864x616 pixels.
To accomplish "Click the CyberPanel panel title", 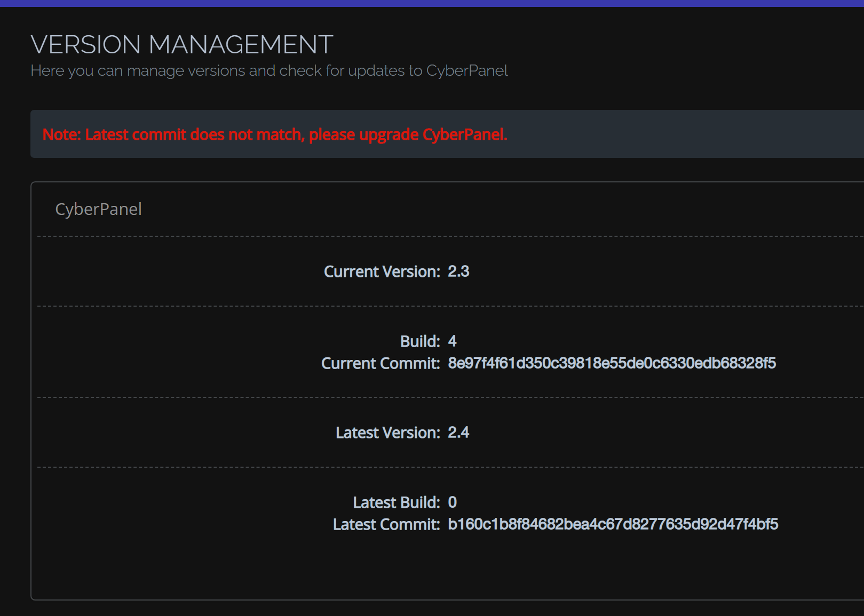I will [99, 209].
